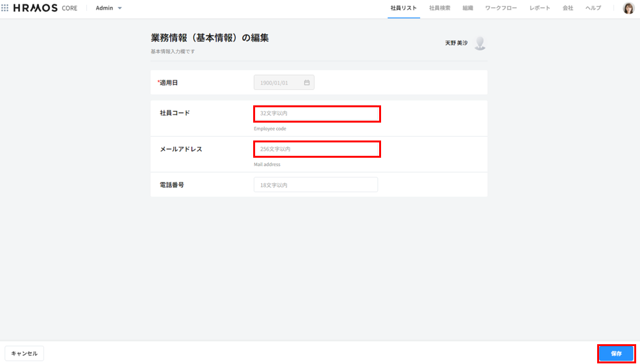Open the ワークフロー section
The image size is (640, 364).
[x=501, y=8]
